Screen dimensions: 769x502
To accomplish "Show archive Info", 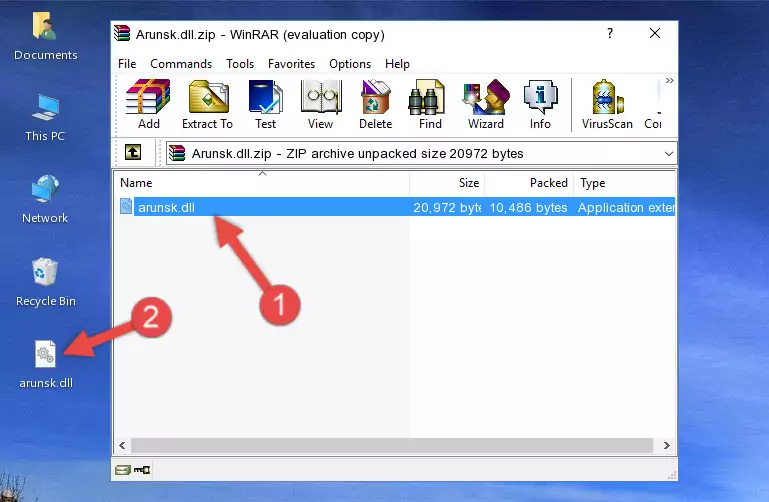I will point(540,104).
